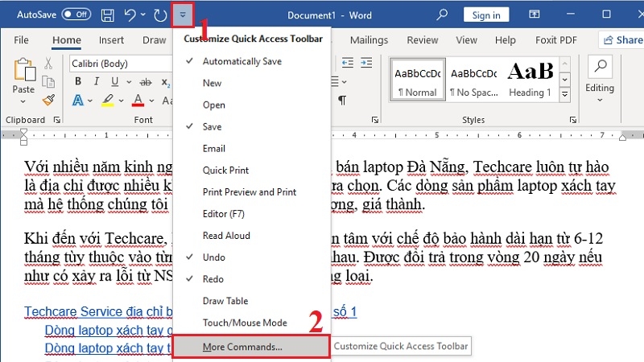The image size is (644, 362).
Task: Expand the Styles gallery More arrow
Action: point(565,95)
